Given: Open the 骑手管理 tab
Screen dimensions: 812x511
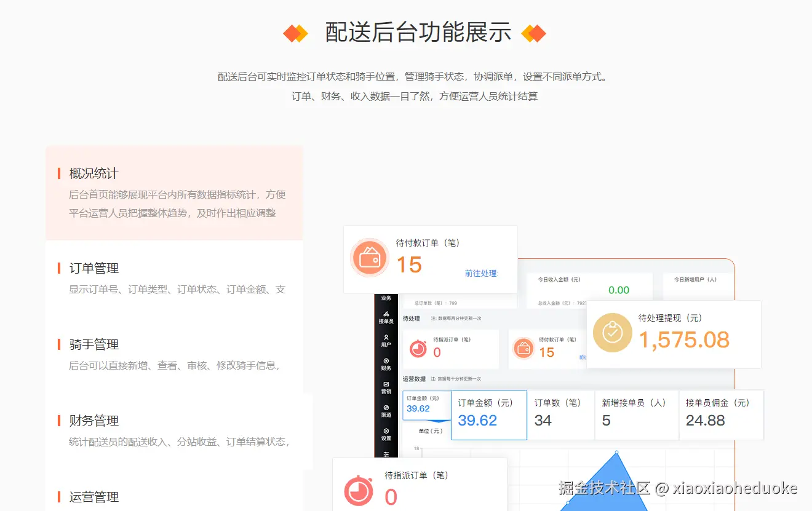Looking at the screenshot, I should coord(174,354).
